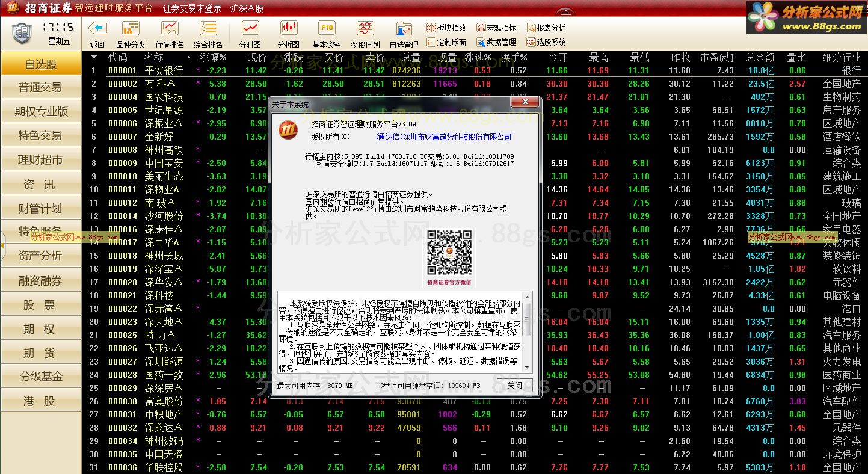
Task: Click 最高 column header
Action: [599, 57]
